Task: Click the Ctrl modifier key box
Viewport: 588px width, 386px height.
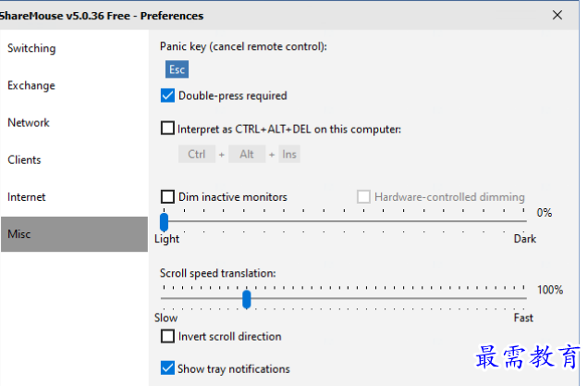Action: (196, 155)
